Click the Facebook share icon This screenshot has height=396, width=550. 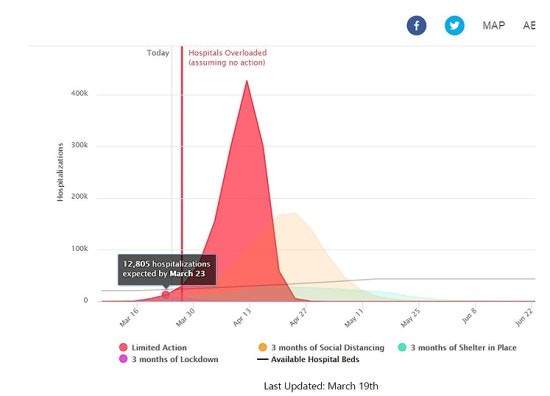point(416,25)
